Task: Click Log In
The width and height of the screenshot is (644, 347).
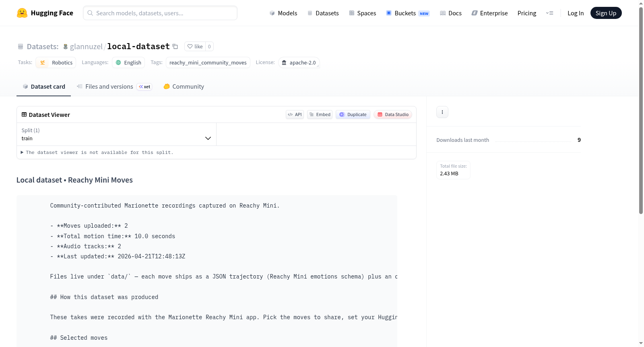Action: point(576,13)
